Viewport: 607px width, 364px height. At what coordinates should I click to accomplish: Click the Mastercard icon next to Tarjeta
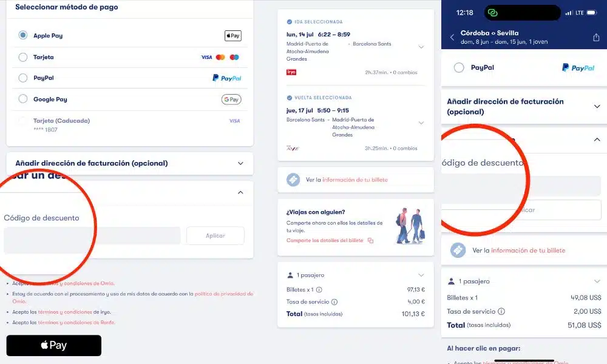(x=220, y=56)
